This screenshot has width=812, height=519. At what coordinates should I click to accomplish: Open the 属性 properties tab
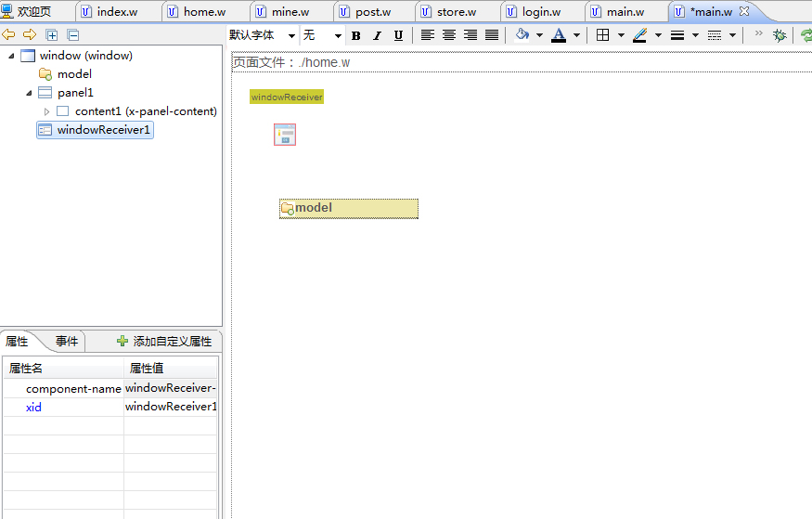(x=17, y=342)
